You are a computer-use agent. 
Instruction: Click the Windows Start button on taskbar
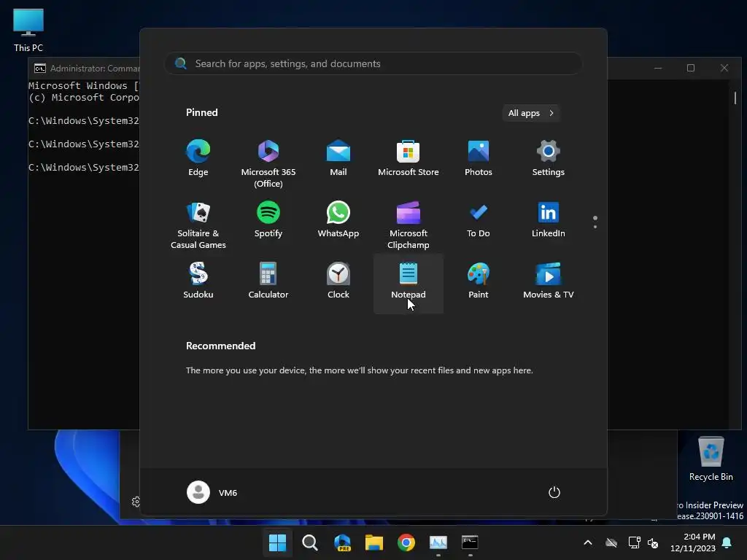point(277,542)
